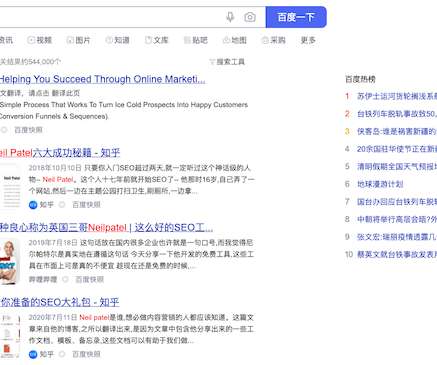Screen dimensions: 437x365
Task: Click the 知乎 source under Neil Patel六大成功秘籍
Action: click(x=46, y=205)
